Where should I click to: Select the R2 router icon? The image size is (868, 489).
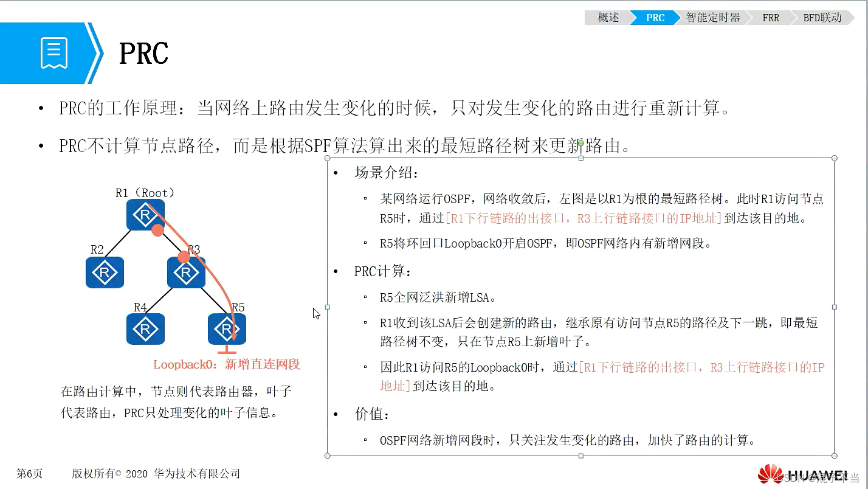click(x=105, y=272)
